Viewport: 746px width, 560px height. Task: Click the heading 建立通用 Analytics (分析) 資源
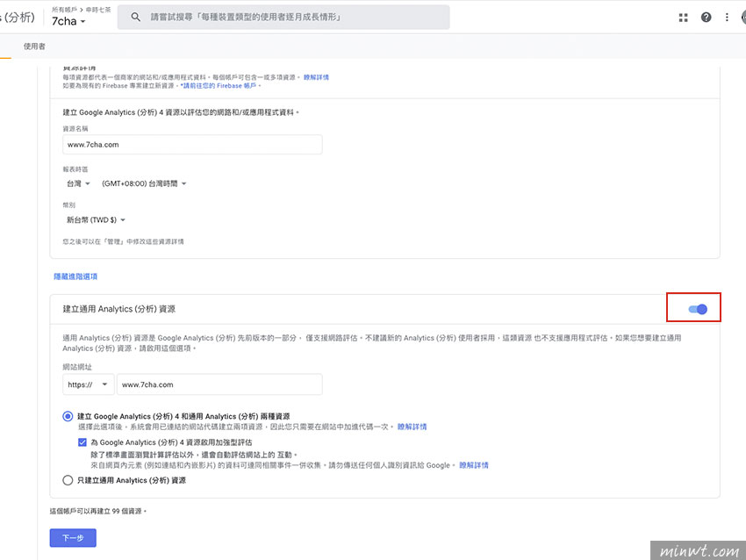point(119,309)
